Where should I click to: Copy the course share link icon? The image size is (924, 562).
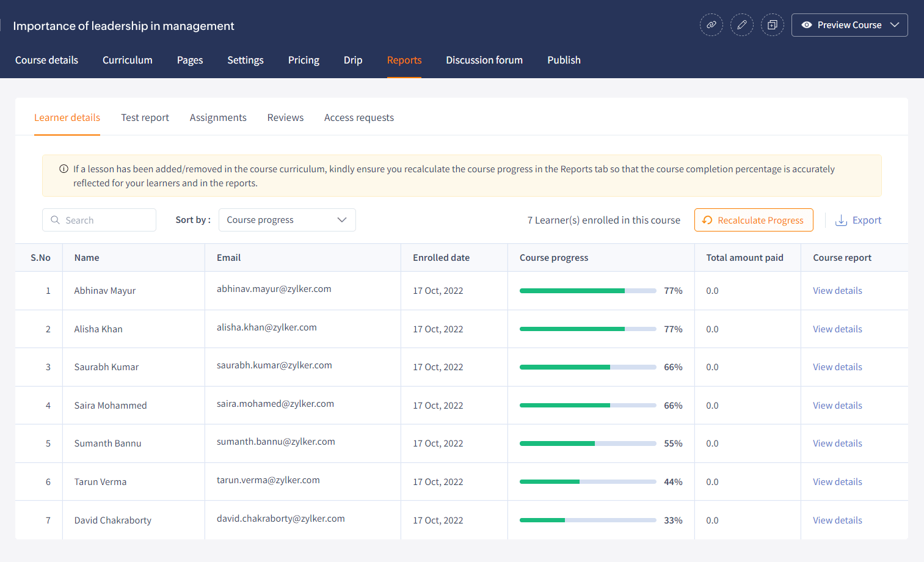pos(711,24)
